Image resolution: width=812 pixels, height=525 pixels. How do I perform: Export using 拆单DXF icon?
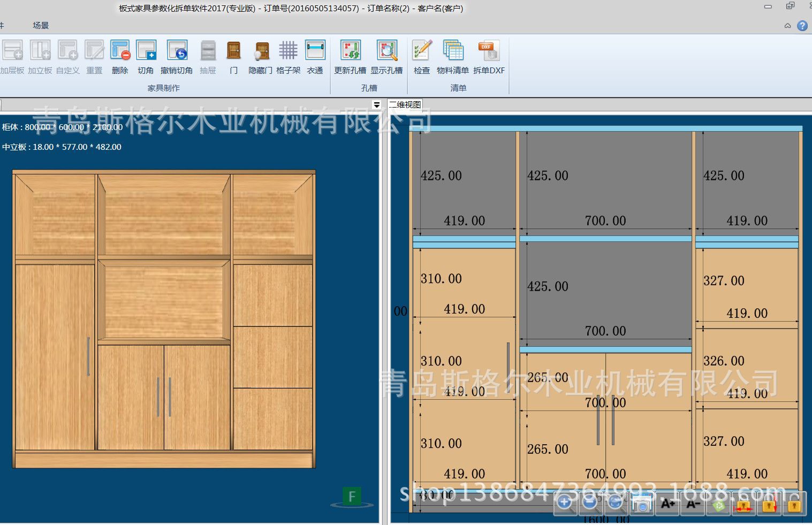489,51
